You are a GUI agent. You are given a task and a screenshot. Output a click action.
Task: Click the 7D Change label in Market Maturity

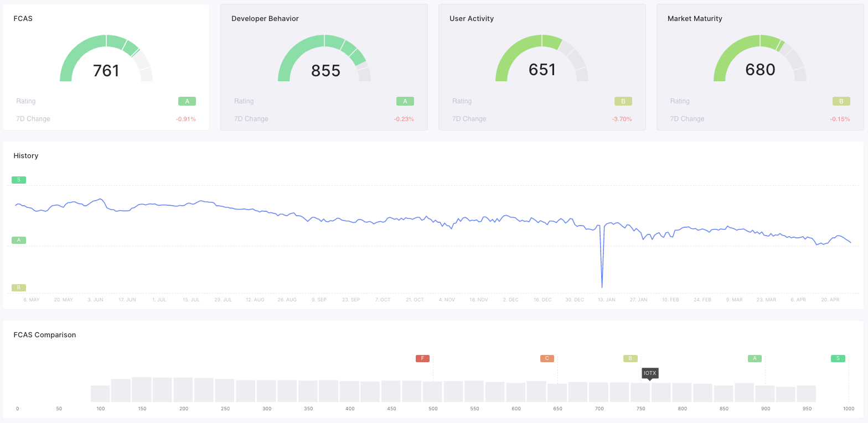(x=687, y=119)
